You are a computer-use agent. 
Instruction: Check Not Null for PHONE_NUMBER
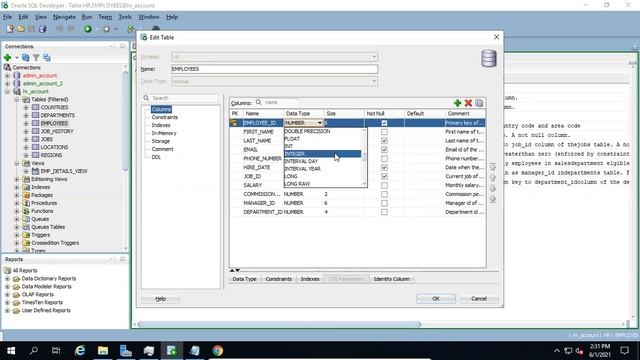(x=384, y=158)
